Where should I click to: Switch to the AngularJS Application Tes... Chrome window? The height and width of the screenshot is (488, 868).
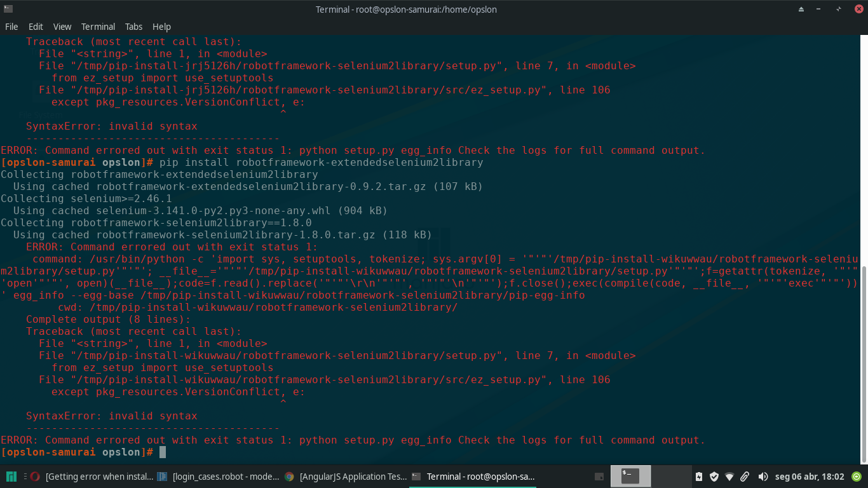click(x=346, y=477)
